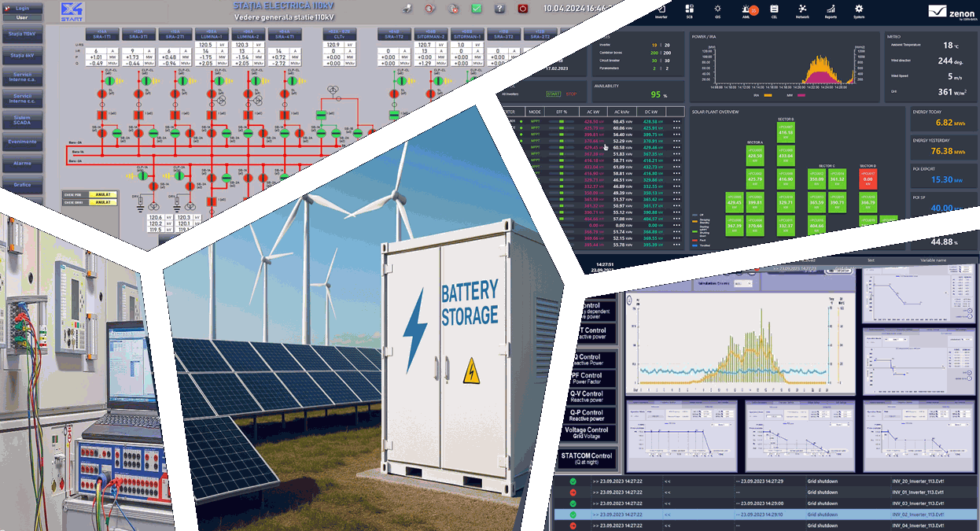Open the SCB view icon

tap(689, 9)
